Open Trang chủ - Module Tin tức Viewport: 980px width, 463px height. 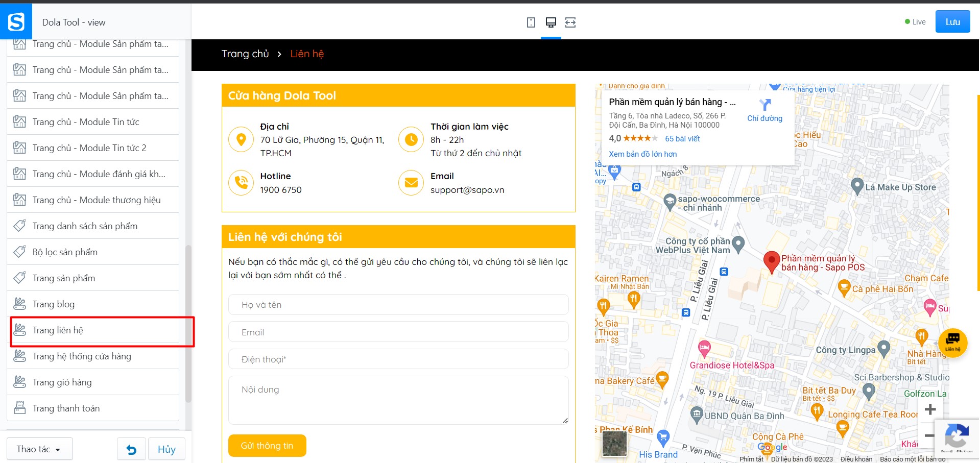pos(93,122)
